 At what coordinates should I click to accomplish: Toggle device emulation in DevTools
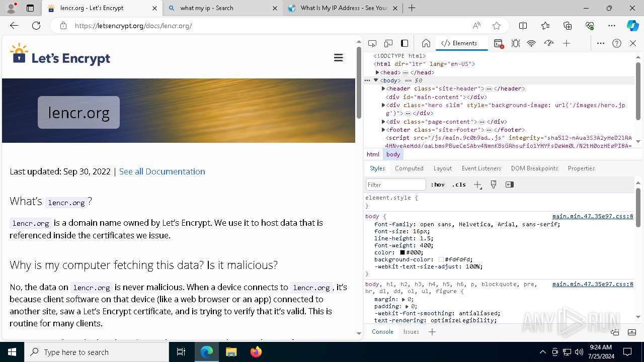388,43
